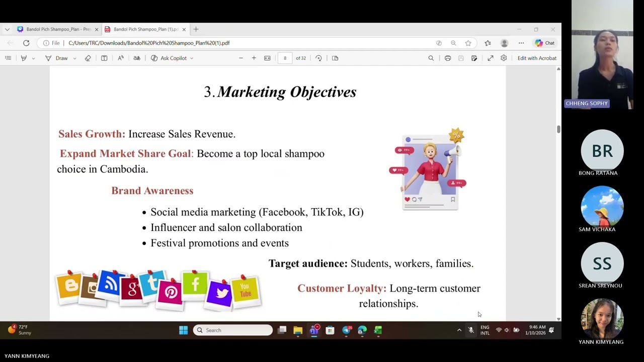644x362 pixels.
Task: Expand the Draw tool options arrow
Action: tap(74, 58)
